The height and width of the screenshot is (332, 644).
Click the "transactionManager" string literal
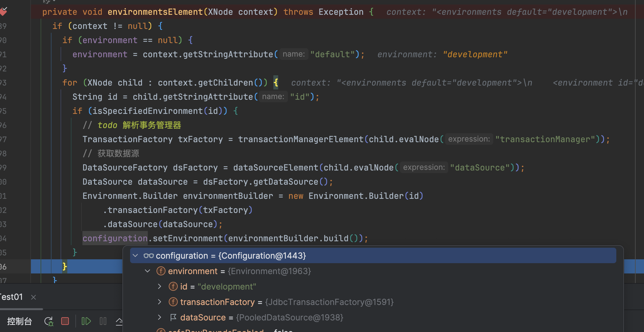click(x=545, y=139)
